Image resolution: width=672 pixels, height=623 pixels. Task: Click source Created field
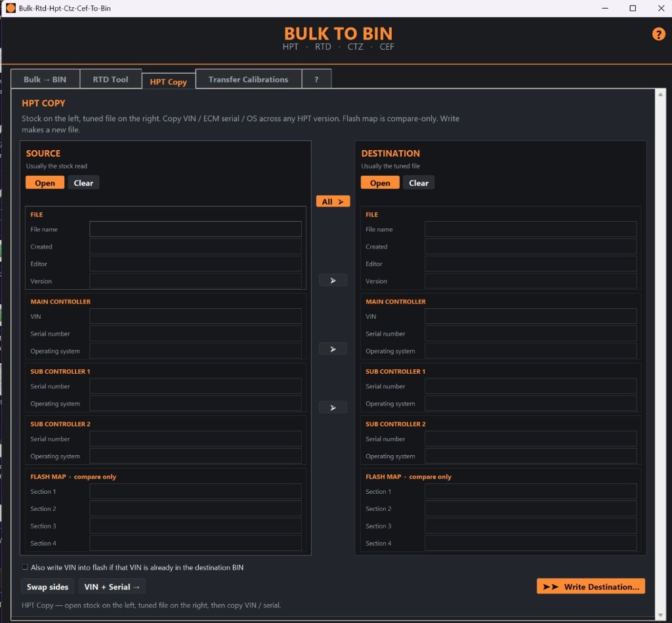pyautogui.click(x=196, y=247)
